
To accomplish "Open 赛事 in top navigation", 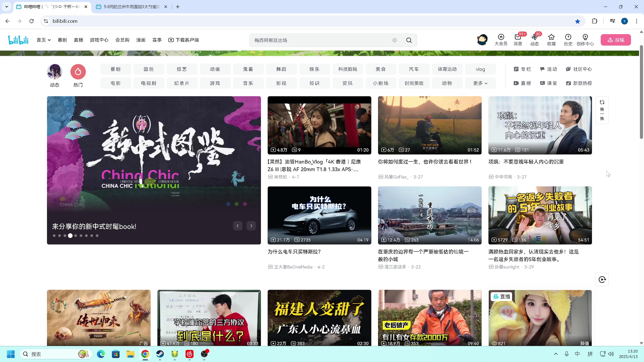I will [x=157, y=40].
